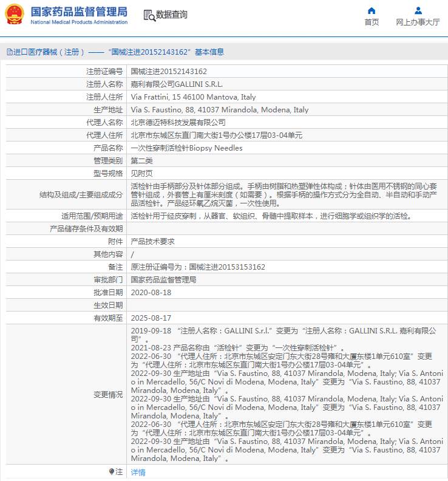Image resolution: width=448 pixels, height=481 pixels.
Task: Click the 国家药品监督管理局 header title
Action: coord(79,12)
